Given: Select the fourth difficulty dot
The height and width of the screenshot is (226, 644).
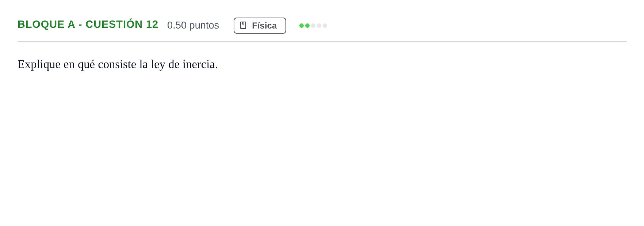Looking at the screenshot, I should coord(319,26).
